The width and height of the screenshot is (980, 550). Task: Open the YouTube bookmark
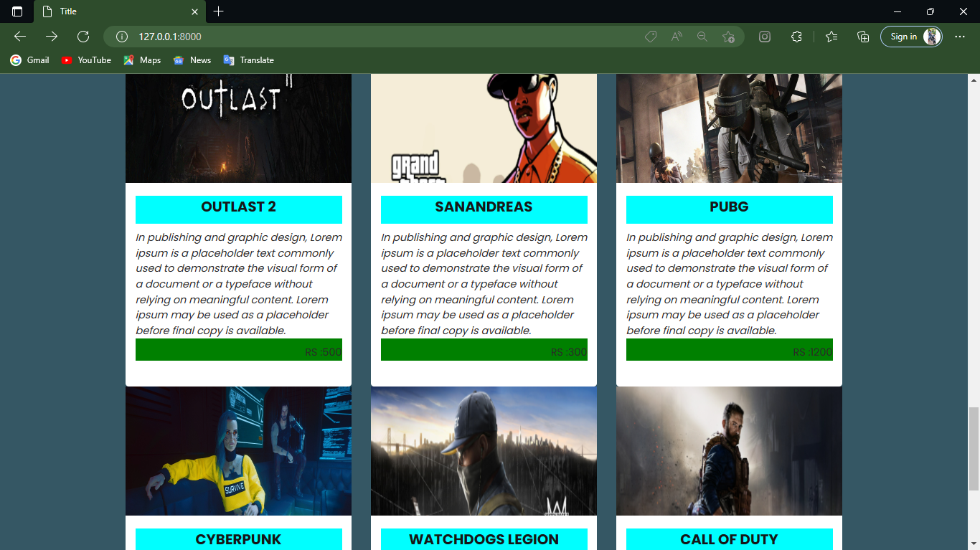tap(86, 60)
